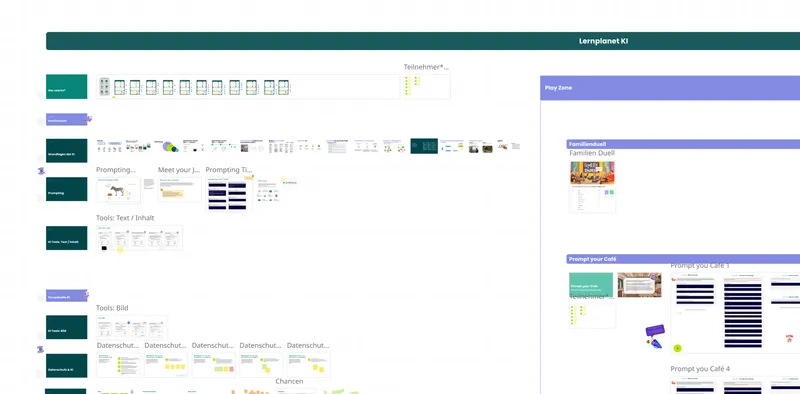Select the Prompt your Café section bar
The image size is (800, 394).
coord(683,259)
